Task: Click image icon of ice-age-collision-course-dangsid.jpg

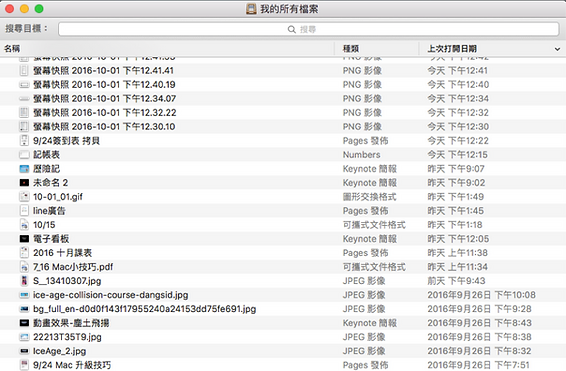Action: tap(24, 295)
